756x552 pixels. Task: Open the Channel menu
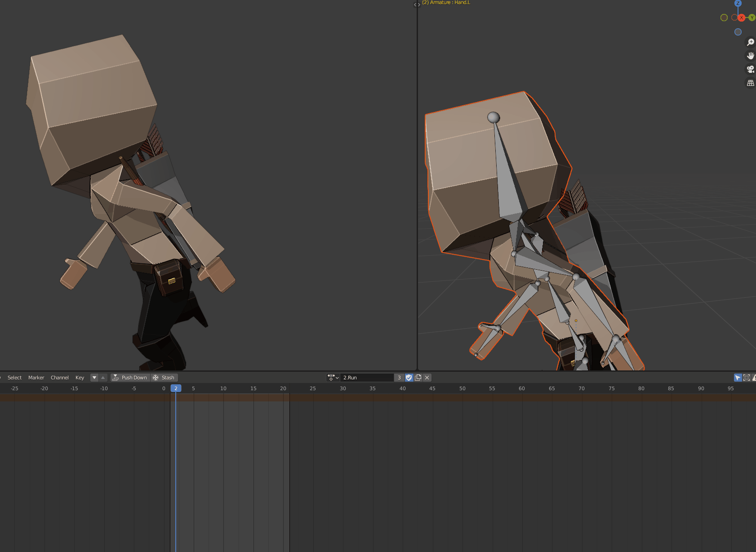pyautogui.click(x=59, y=378)
